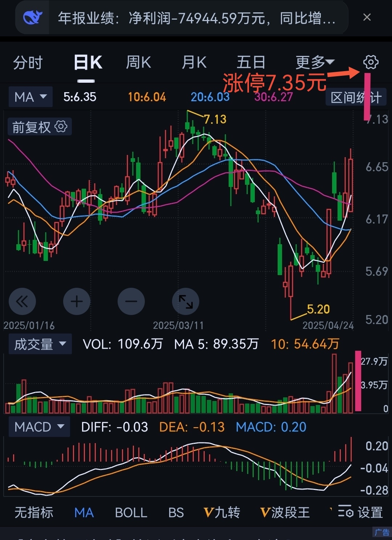Image resolution: width=392 pixels, height=540 pixels.
Task: Tap the VOL: 109.6万 volume value
Action: [123, 344]
